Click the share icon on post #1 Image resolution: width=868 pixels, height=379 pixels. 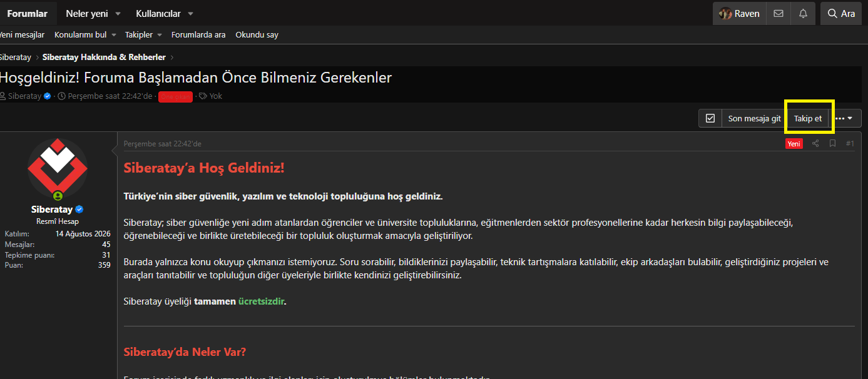815,144
